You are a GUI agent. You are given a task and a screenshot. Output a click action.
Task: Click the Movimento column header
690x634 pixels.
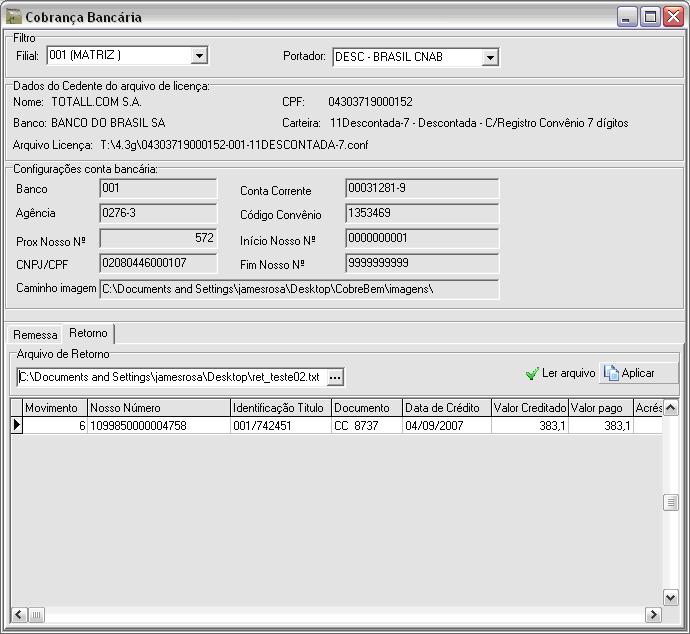point(55,408)
